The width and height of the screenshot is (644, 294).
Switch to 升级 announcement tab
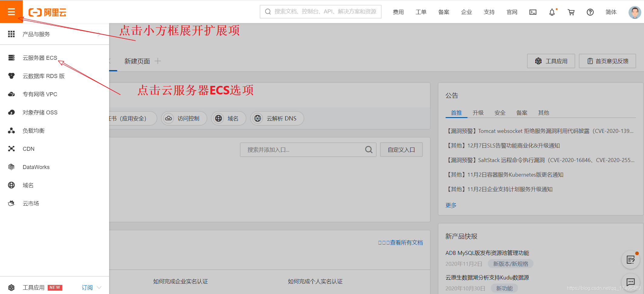tap(478, 113)
